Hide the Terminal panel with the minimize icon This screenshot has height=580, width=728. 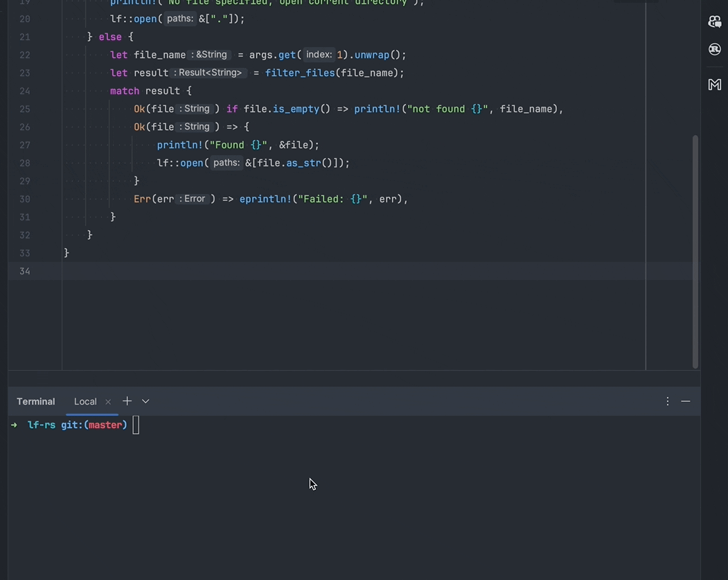(x=685, y=401)
